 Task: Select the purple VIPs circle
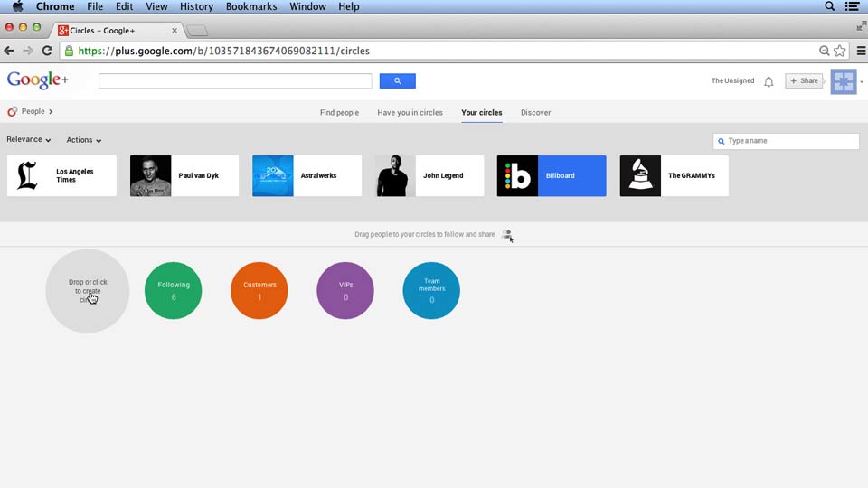click(x=345, y=290)
